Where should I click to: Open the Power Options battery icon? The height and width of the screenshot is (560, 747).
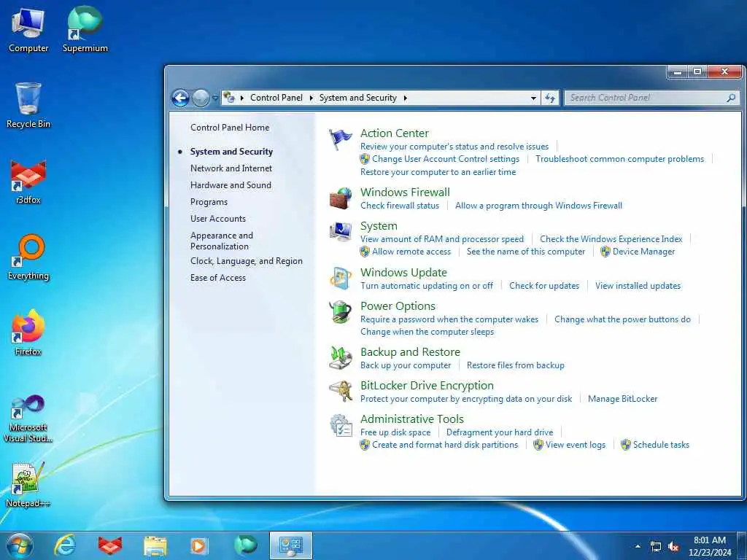[x=340, y=312]
